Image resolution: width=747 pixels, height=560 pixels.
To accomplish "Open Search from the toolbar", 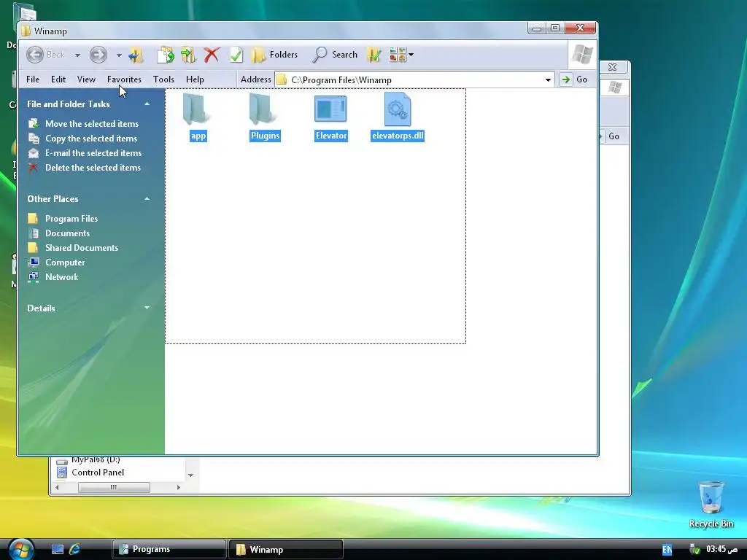I will (335, 55).
